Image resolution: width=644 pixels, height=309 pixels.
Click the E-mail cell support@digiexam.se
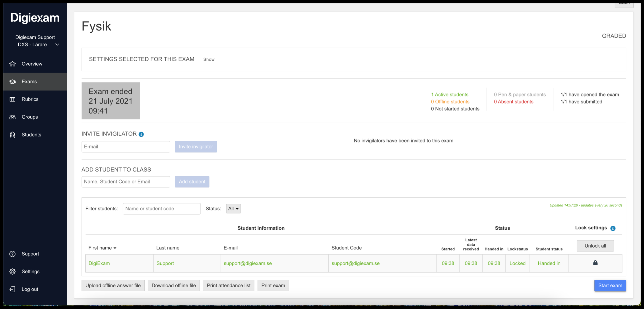275,263
